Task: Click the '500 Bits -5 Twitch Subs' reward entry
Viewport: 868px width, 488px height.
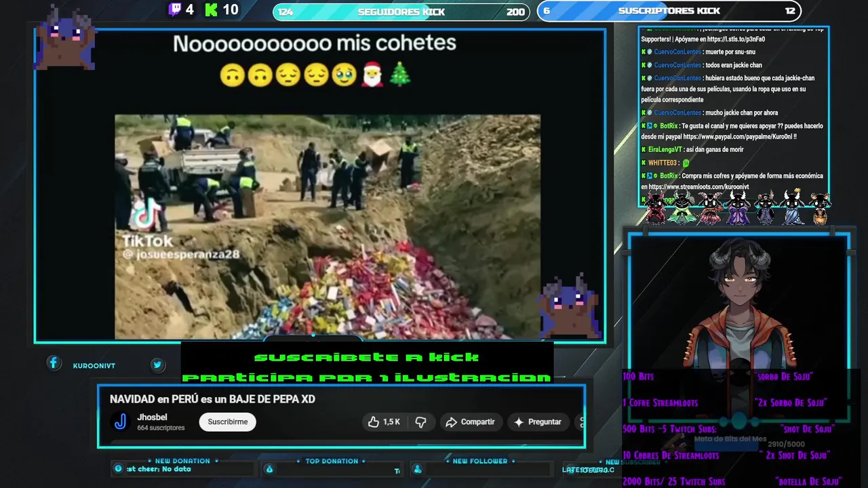Action: 669,429
